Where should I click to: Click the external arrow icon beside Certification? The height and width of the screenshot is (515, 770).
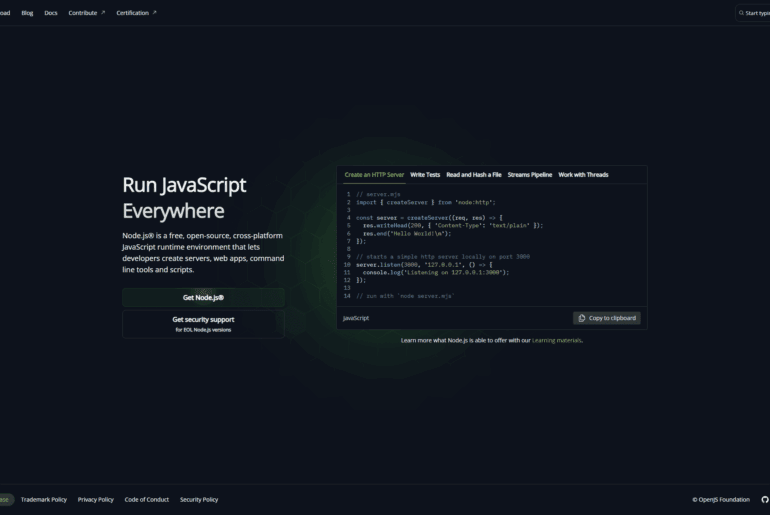coord(154,13)
